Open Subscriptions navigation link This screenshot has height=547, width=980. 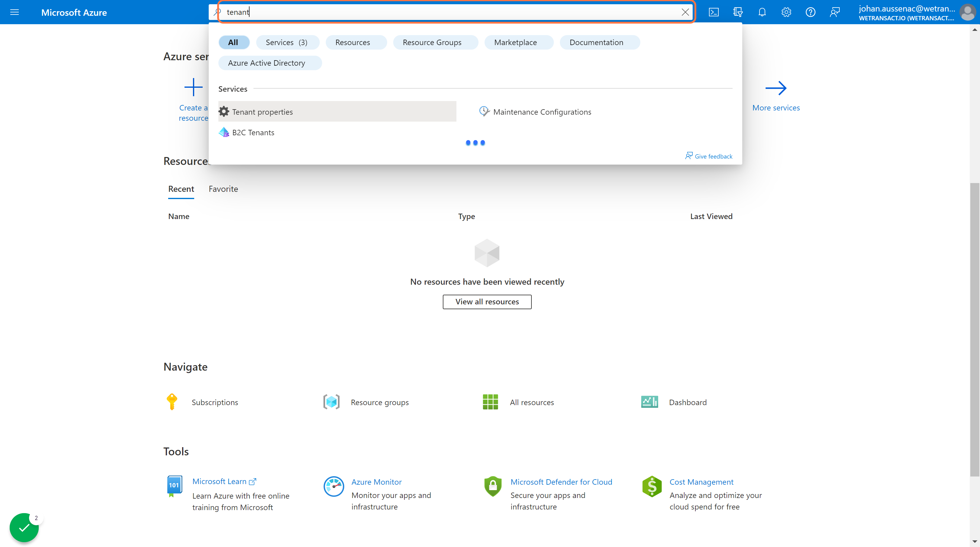click(214, 402)
